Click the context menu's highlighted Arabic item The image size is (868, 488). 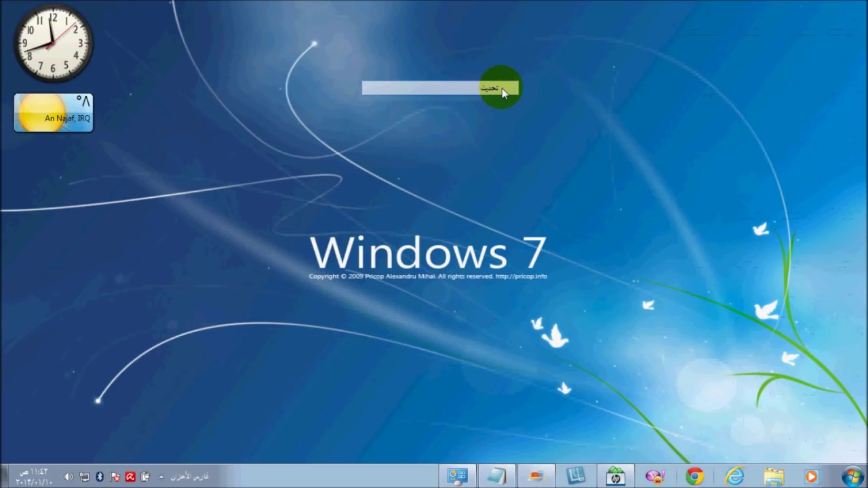440,88
